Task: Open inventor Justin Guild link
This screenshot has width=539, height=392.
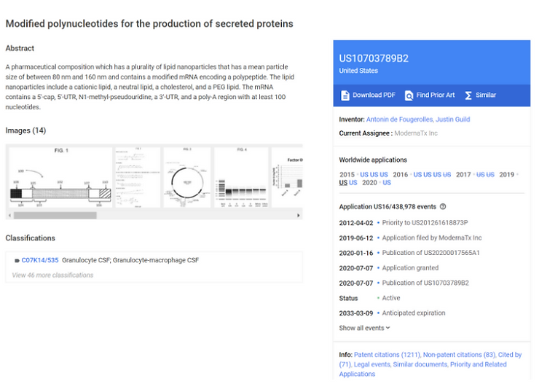Action: click(x=452, y=119)
